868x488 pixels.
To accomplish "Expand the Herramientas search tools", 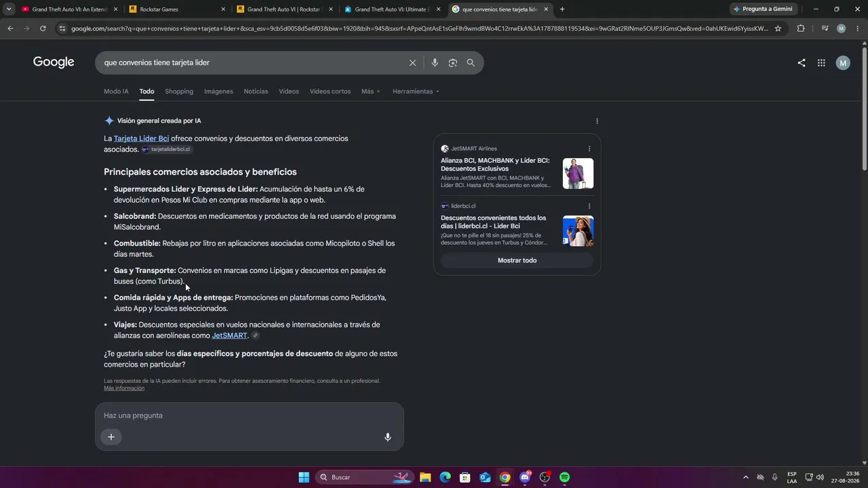I will [416, 91].
